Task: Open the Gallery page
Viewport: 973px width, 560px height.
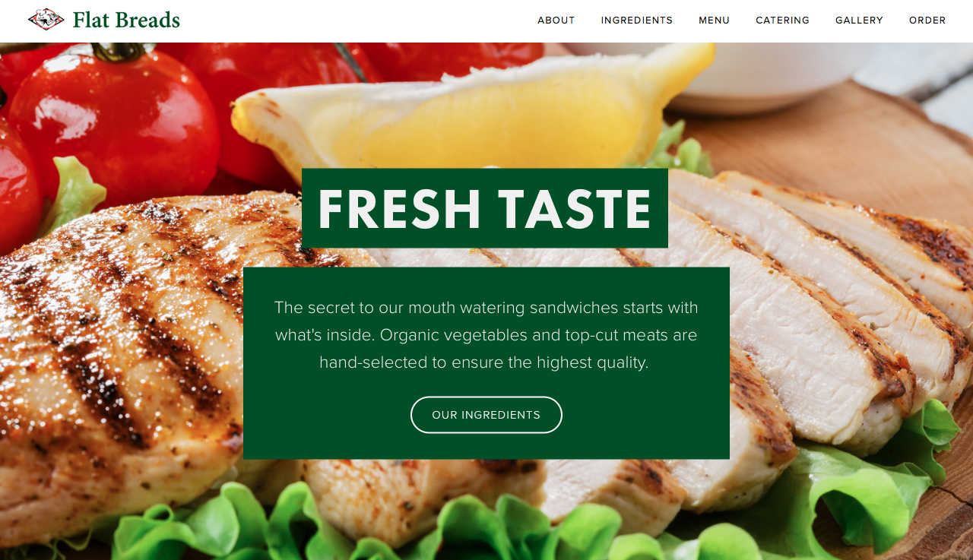Action: pyautogui.click(x=859, y=21)
